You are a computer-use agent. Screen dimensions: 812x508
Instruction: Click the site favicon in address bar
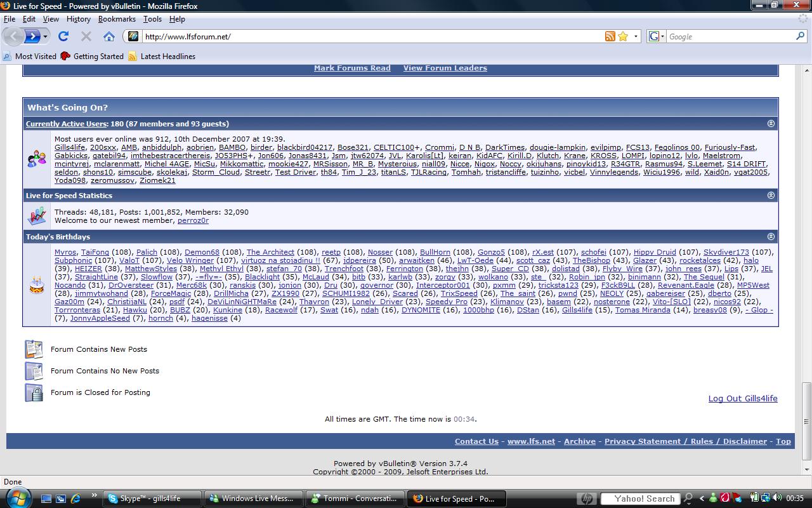tap(133, 36)
